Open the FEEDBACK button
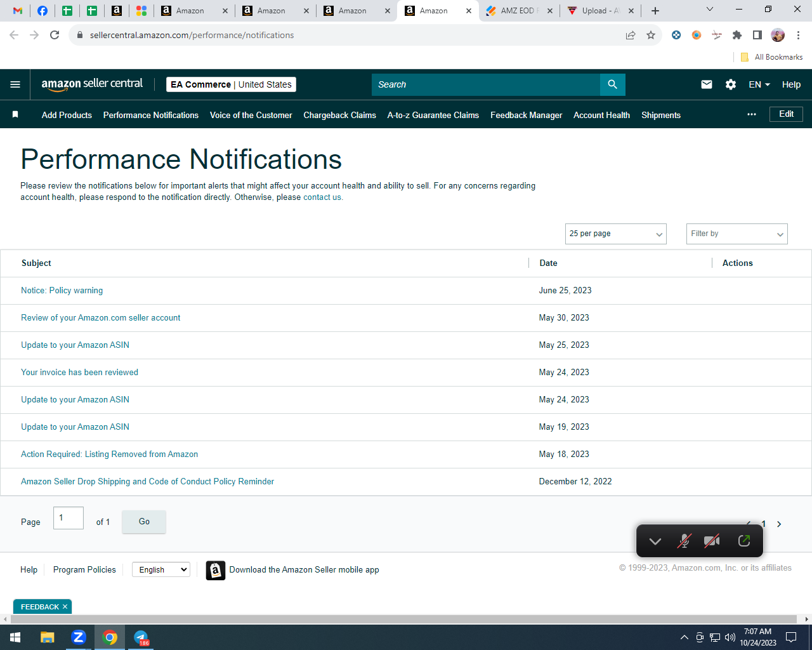812x650 pixels. (39, 607)
